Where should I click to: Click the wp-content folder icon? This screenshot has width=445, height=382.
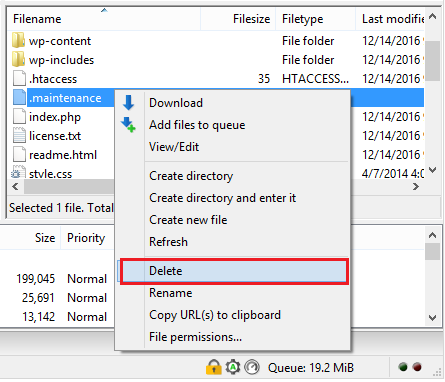pos(18,40)
